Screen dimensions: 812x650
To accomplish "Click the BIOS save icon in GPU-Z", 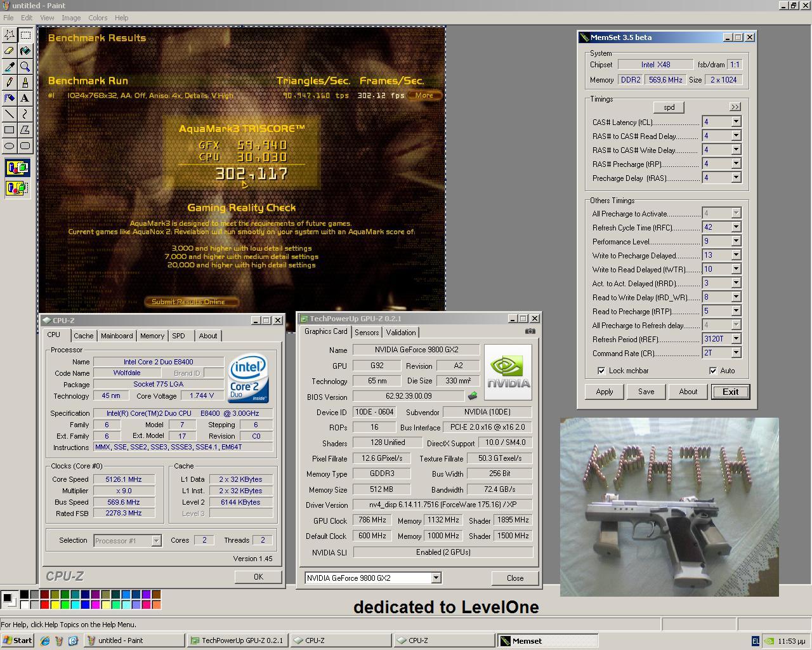I will tap(473, 396).
